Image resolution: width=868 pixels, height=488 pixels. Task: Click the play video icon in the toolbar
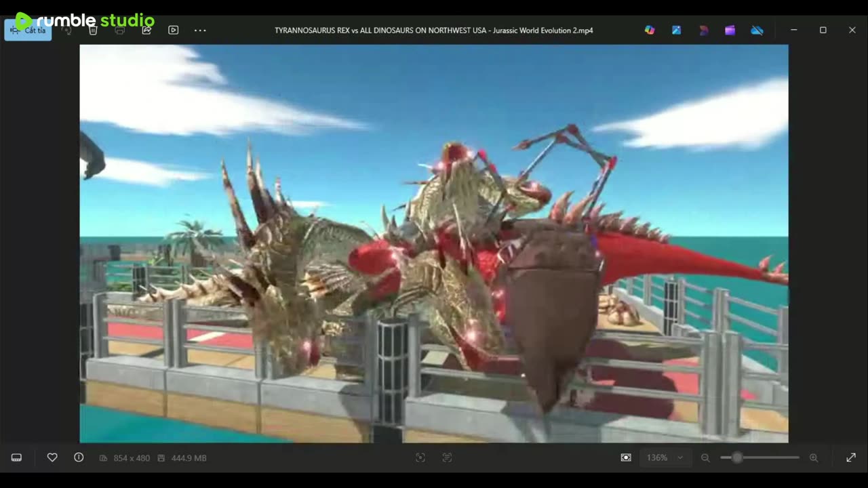point(174,30)
